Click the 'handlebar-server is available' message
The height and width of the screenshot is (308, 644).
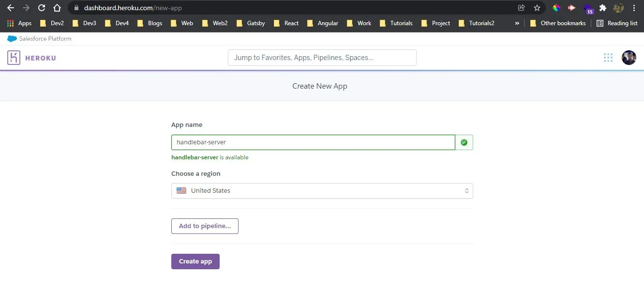click(x=210, y=157)
